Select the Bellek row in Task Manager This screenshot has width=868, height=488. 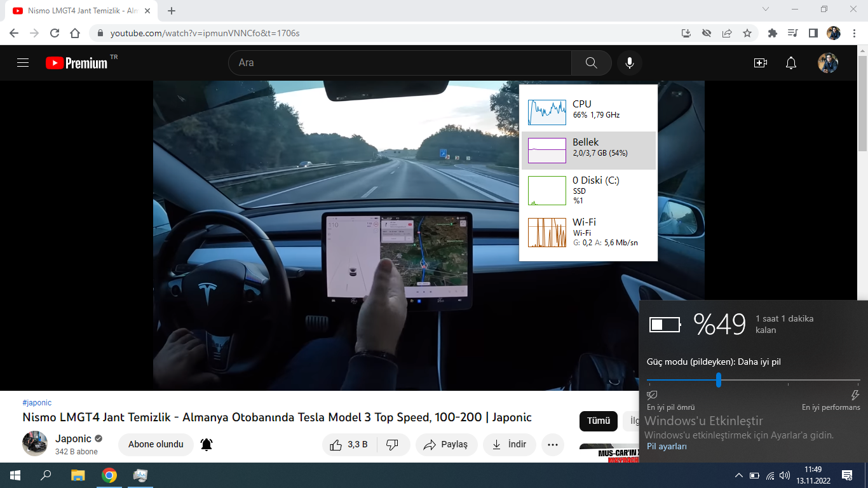tap(588, 151)
